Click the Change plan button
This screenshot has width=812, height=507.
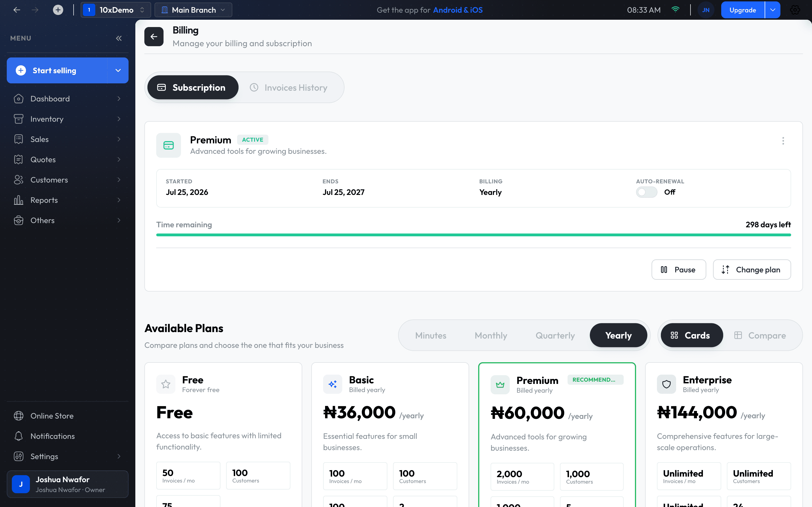[x=752, y=270]
